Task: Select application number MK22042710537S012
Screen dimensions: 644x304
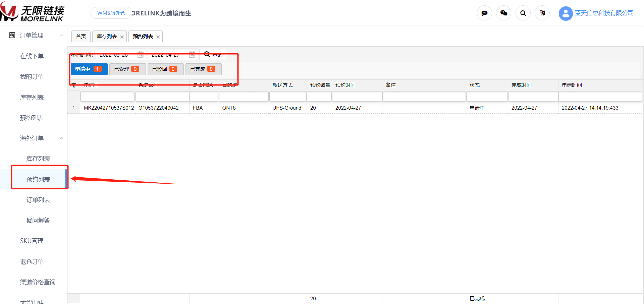Action: point(109,108)
